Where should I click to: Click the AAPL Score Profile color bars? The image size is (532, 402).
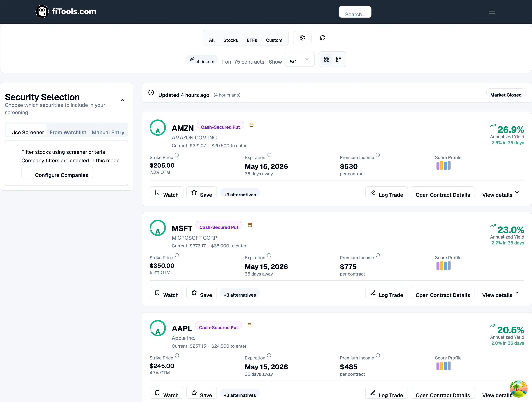pos(443,366)
